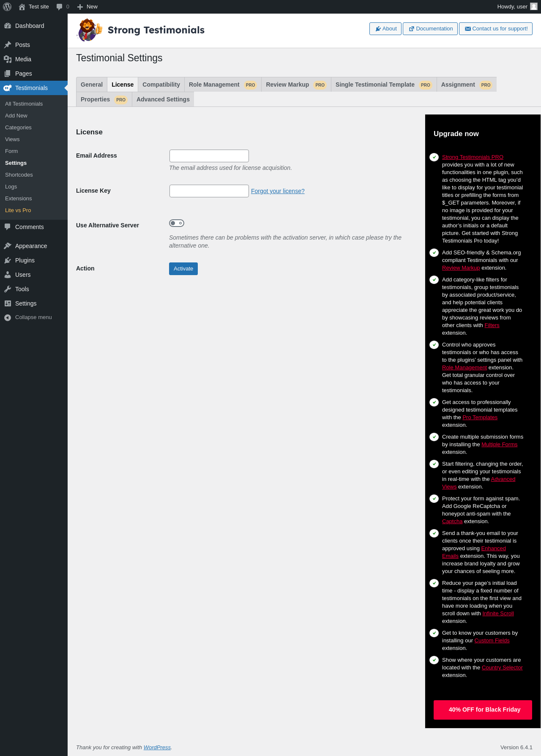Click the Posts pushpin icon
The width and height of the screenshot is (541, 756).
point(8,45)
